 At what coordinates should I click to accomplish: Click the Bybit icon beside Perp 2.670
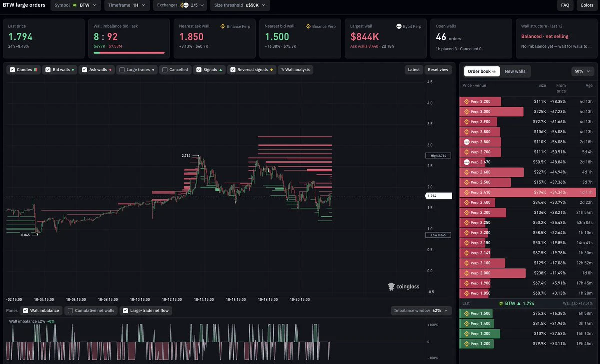click(x=467, y=162)
